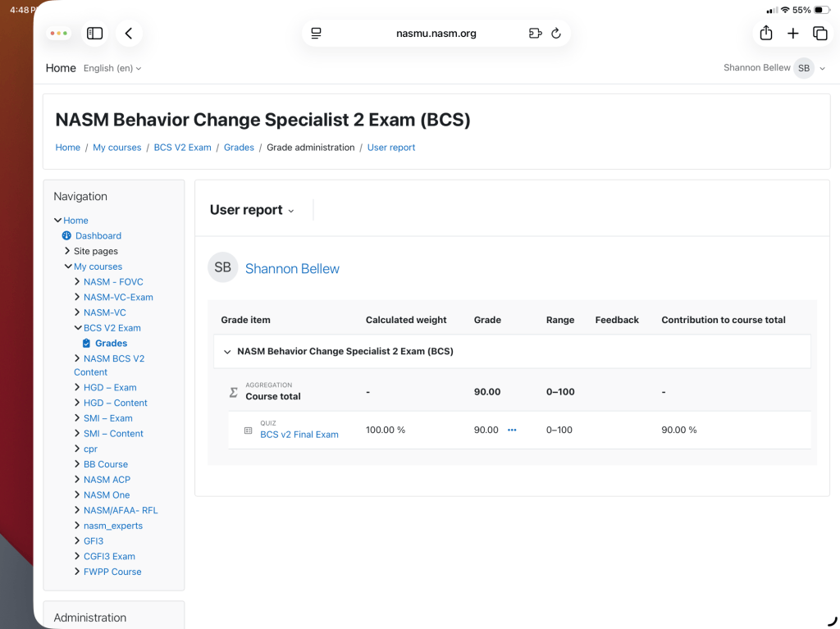
Task: Click the SB avatar in top bar
Action: point(804,68)
